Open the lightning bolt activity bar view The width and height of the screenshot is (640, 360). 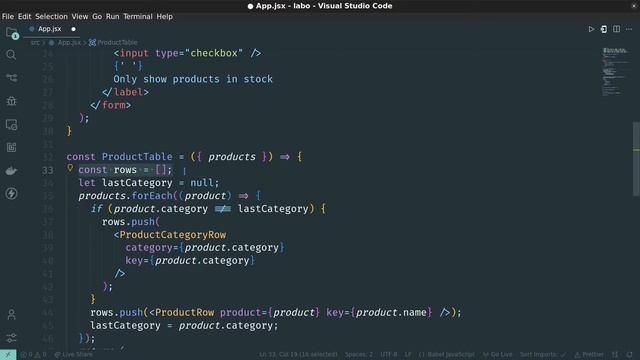coord(11,193)
